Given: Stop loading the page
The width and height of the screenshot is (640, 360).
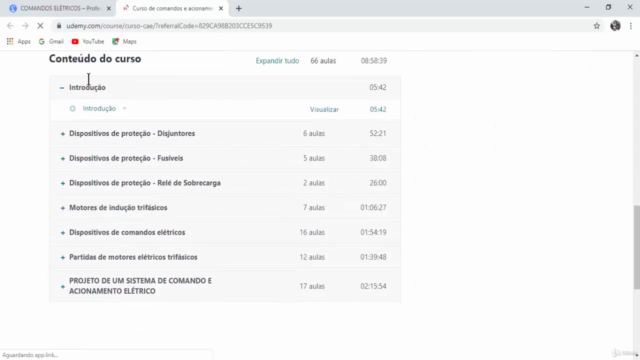Looking at the screenshot, I should [x=40, y=26].
